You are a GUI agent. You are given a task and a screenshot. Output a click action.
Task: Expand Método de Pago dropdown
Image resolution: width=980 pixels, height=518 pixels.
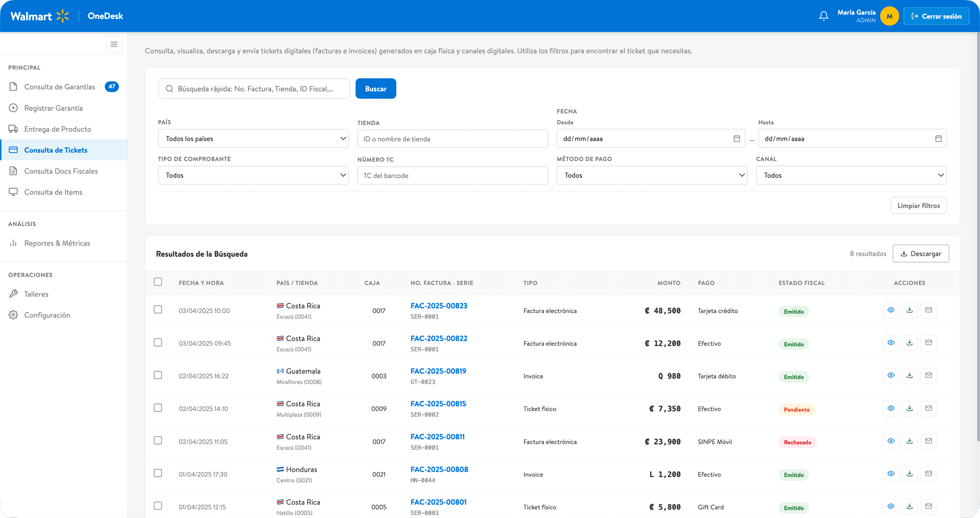pyautogui.click(x=652, y=175)
